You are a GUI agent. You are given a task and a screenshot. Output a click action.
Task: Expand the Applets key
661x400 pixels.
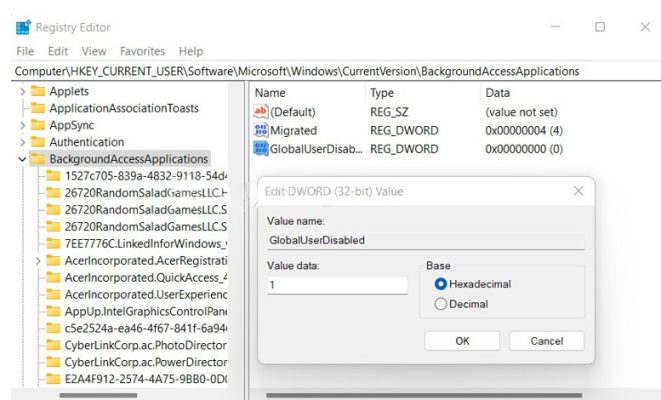tap(22, 91)
